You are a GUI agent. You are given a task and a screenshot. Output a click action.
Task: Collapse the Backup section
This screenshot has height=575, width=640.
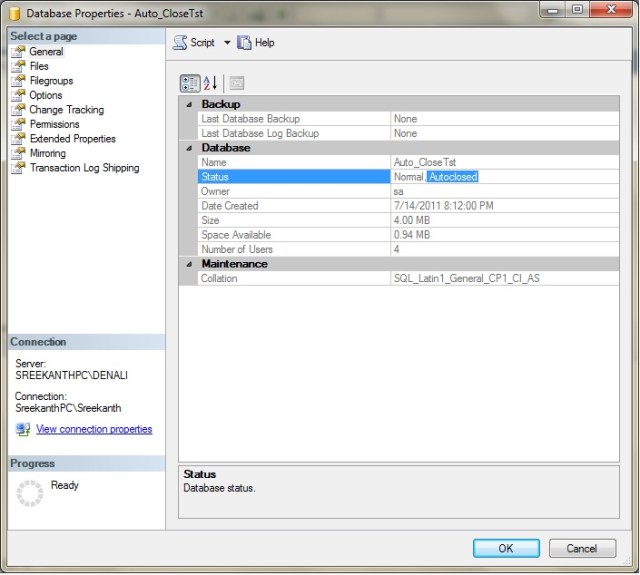[189, 104]
